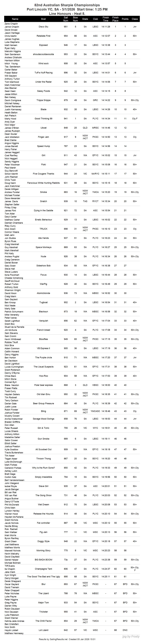Select the Champagne Tent boat name
This screenshot has height=644, width=144.
[x=43, y=569]
